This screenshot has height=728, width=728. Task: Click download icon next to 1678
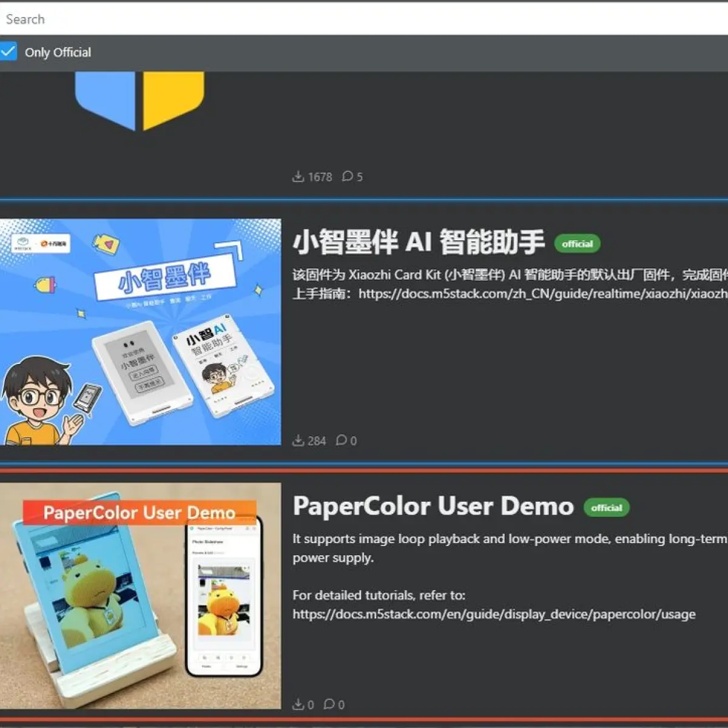(x=298, y=177)
